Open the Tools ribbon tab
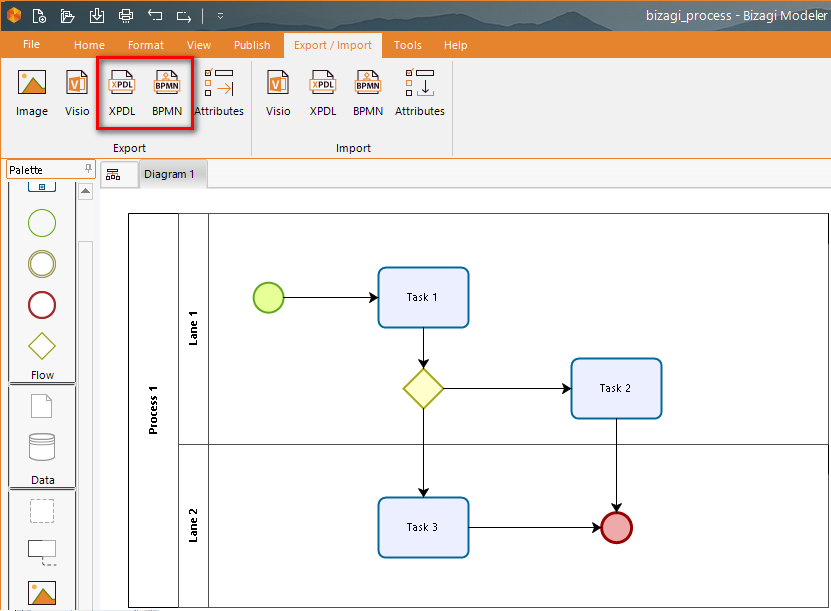The width and height of the screenshot is (831, 611). 407,45
